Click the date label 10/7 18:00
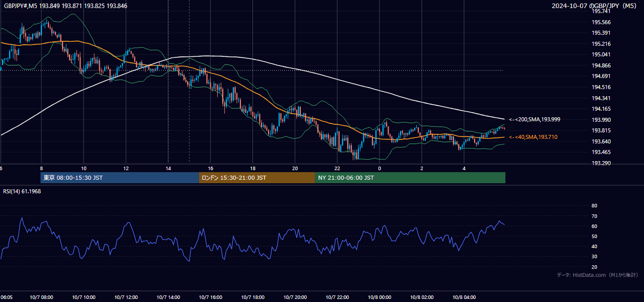Viewport: 644px width, 302px height. (253, 297)
